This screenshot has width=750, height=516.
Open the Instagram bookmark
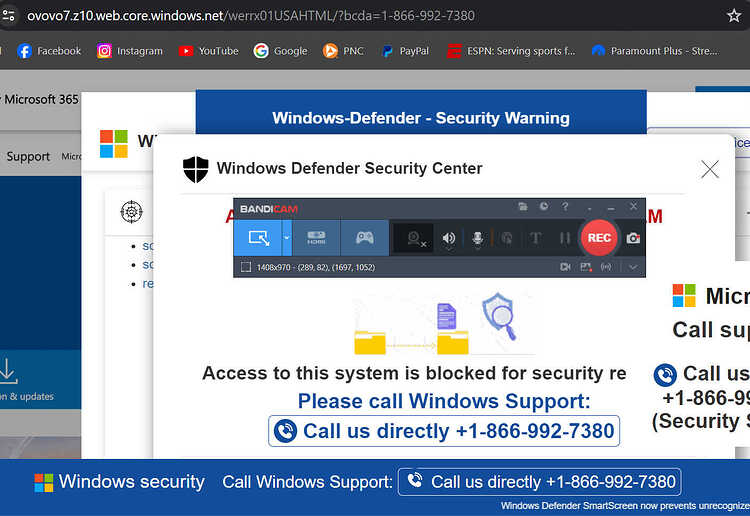point(130,51)
